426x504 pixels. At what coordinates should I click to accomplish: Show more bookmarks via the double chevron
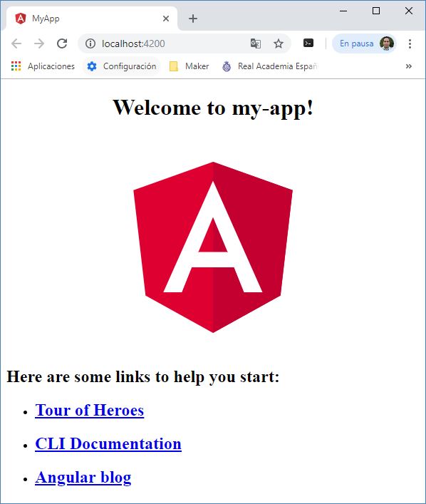tap(409, 66)
